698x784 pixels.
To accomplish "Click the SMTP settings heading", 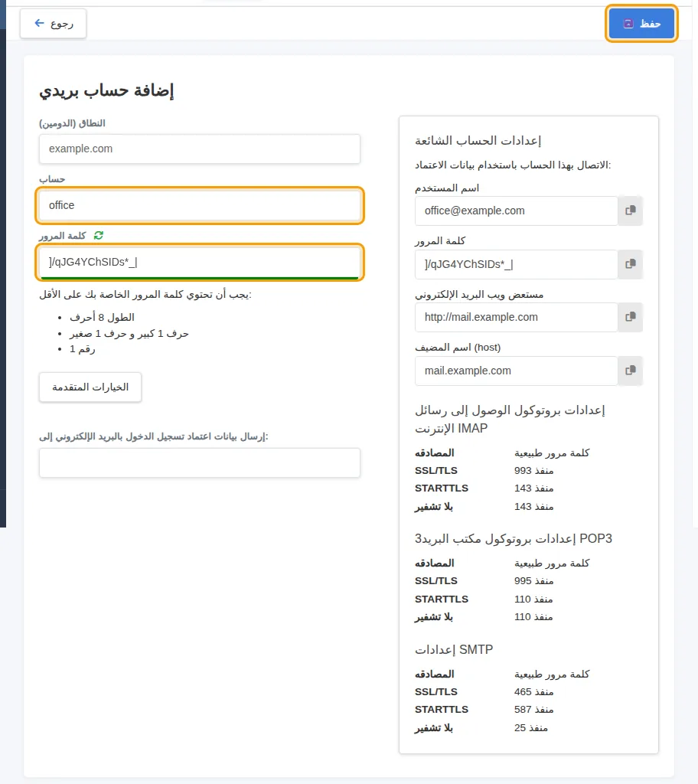I will [x=454, y=649].
